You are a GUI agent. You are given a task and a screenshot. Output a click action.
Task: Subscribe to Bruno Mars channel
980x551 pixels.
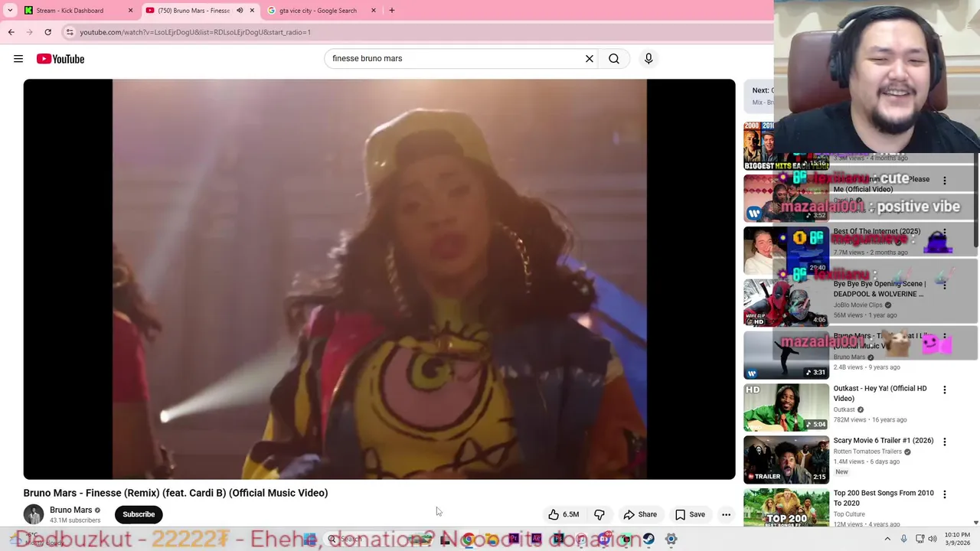click(139, 514)
